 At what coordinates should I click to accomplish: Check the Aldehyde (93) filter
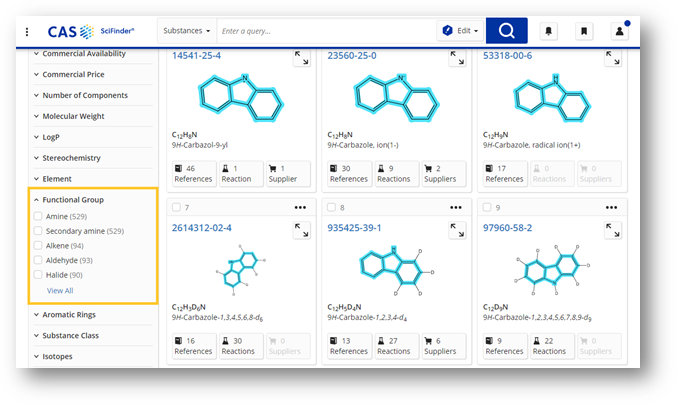point(38,260)
